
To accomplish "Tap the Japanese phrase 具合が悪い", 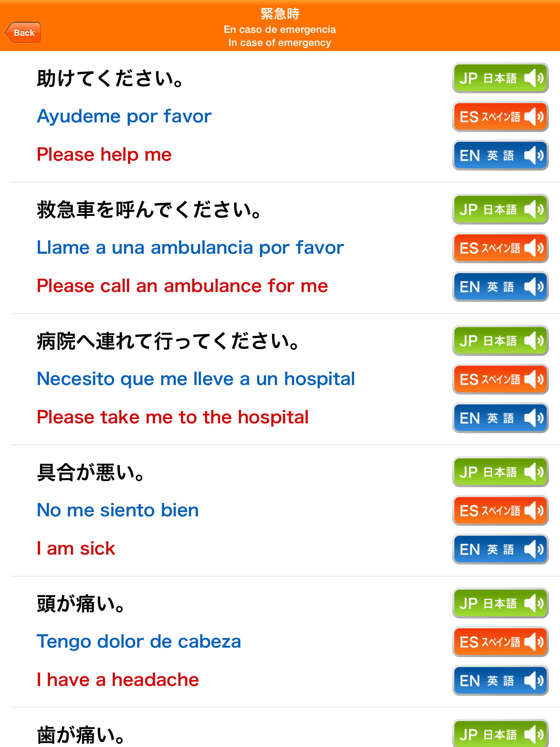I will pos(91,473).
